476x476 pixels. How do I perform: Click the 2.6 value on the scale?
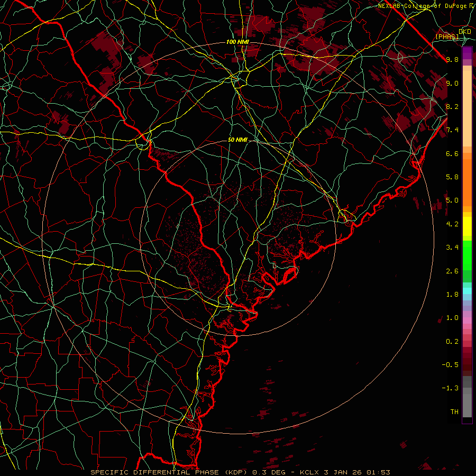click(452, 271)
